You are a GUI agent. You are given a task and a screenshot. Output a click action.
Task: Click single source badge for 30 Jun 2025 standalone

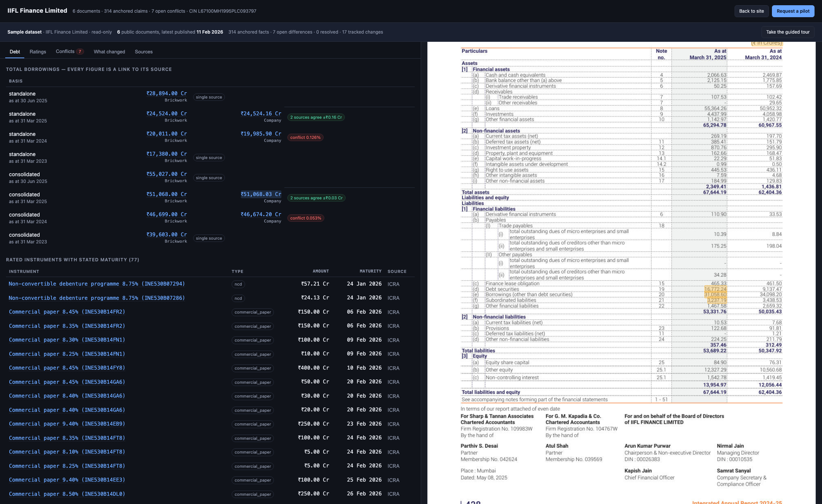[209, 97]
